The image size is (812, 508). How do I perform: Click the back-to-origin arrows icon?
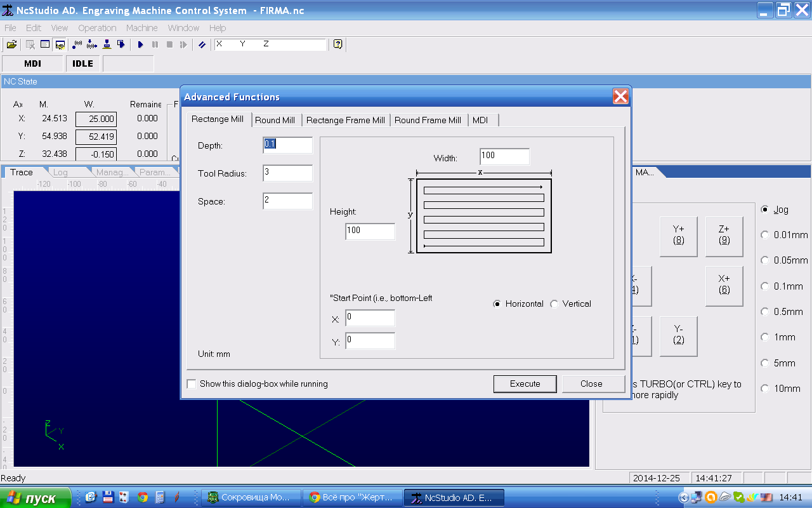pyautogui.click(x=92, y=44)
